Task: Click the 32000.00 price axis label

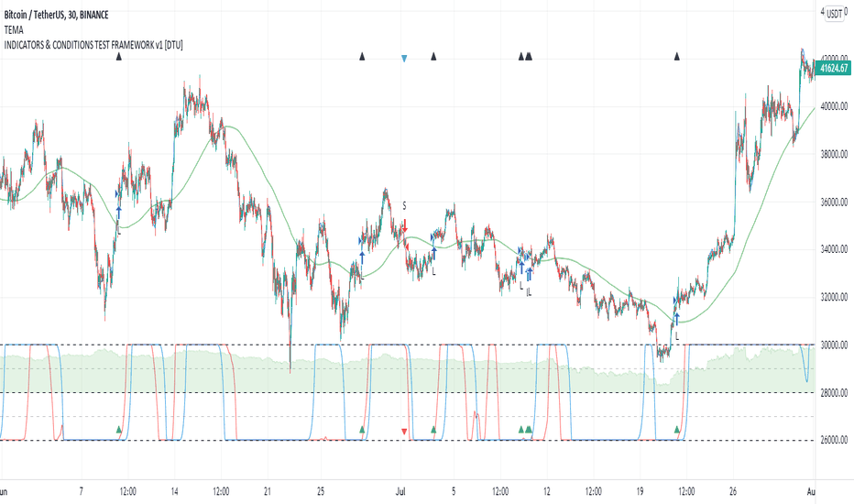Action: point(834,297)
